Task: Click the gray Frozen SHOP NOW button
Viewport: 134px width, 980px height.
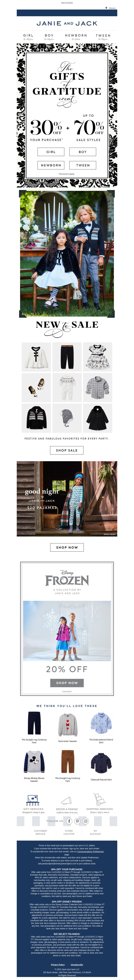Action: (67, 683)
